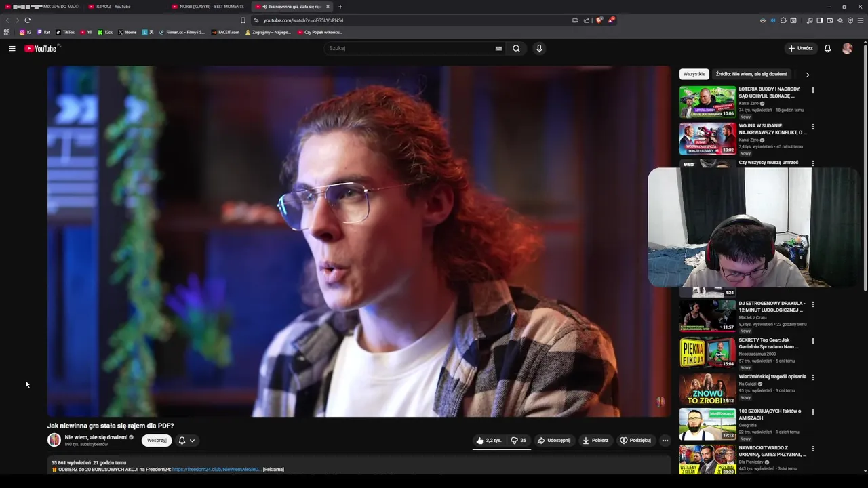The height and width of the screenshot is (488, 868).
Task: Open the apps grid icon in bookmarks bar
Action: pyautogui.click(x=7, y=32)
